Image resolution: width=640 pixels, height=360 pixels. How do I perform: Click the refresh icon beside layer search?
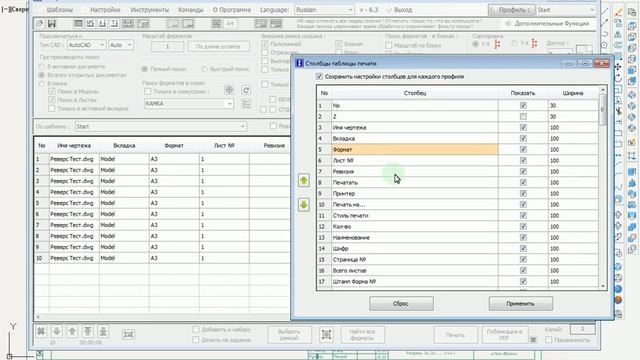pyautogui.click(x=246, y=90)
